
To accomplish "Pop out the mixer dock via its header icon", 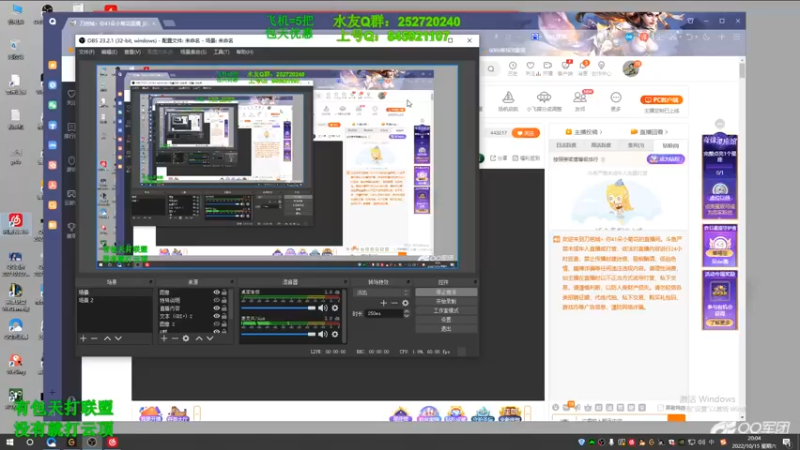I will [345, 282].
